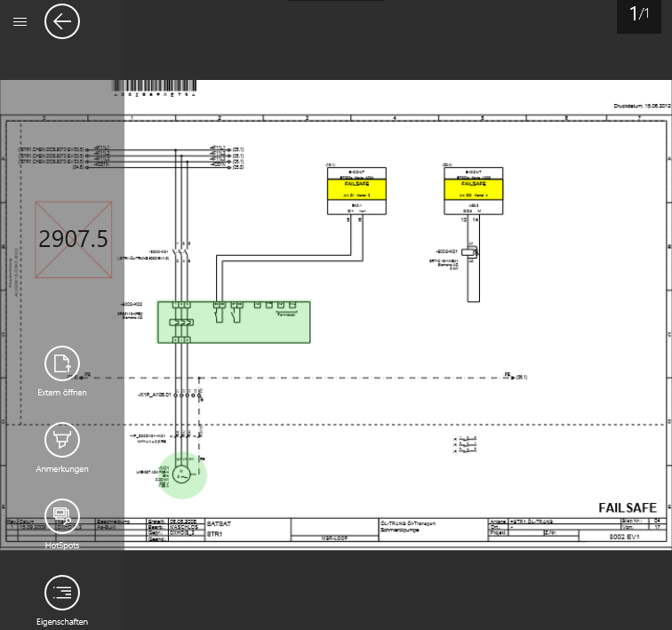Click the 'Anmerkungen' label
This screenshot has height=630, width=672.
[x=62, y=468]
